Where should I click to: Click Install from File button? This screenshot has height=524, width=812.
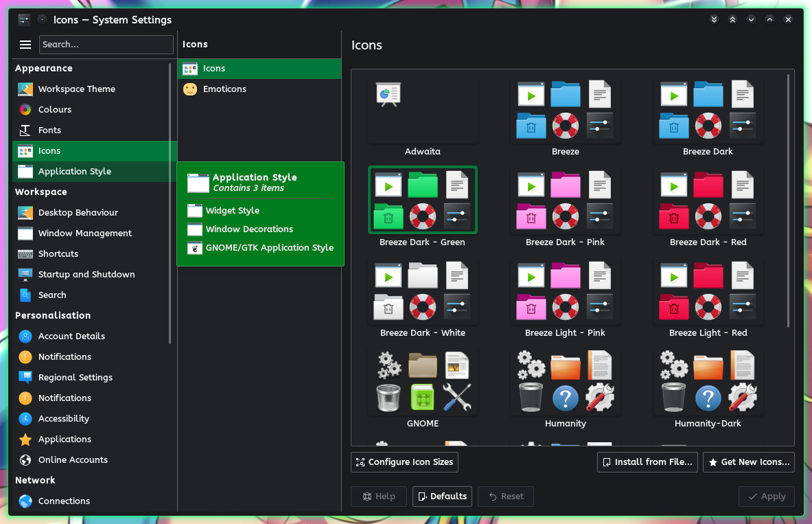click(x=647, y=462)
